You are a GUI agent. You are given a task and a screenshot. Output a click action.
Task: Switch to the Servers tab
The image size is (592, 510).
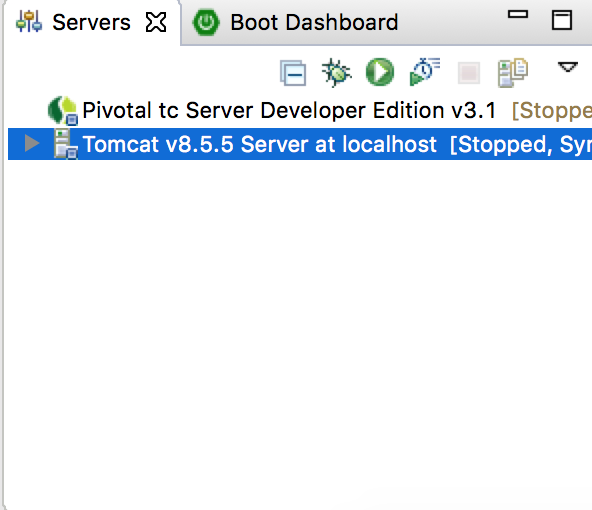pos(91,22)
